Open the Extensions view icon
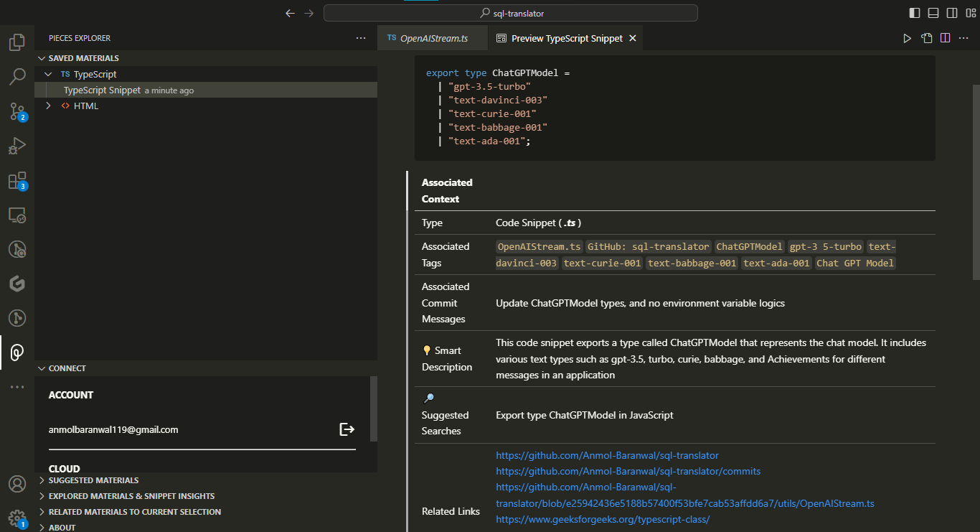This screenshot has width=980, height=532. [17, 180]
